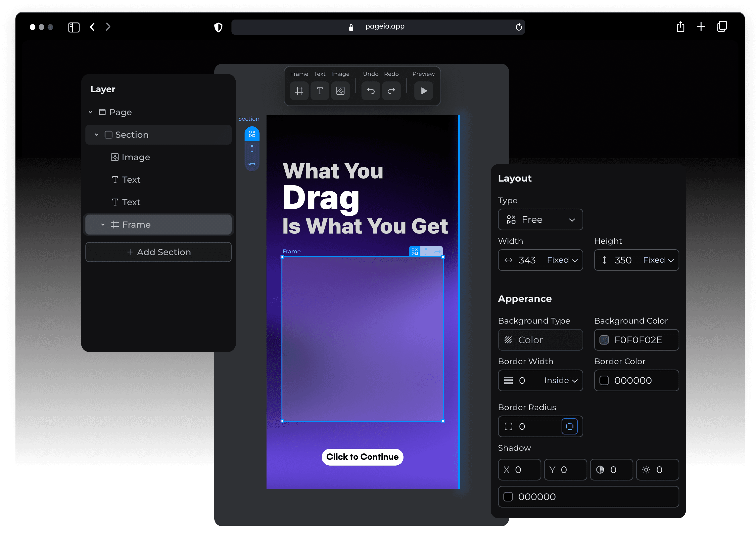This screenshot has width=756, height=547.
Task: Select the Page layer row
Action: pos(158,112)
